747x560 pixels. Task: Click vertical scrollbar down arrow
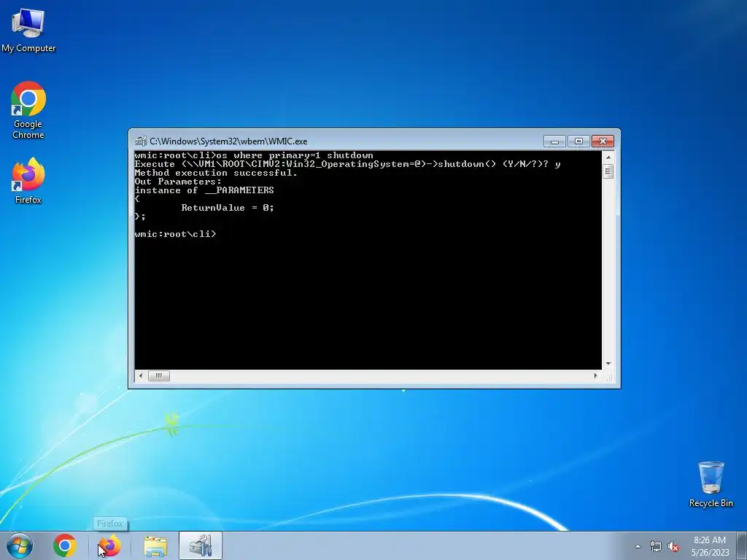coord(608,364)
